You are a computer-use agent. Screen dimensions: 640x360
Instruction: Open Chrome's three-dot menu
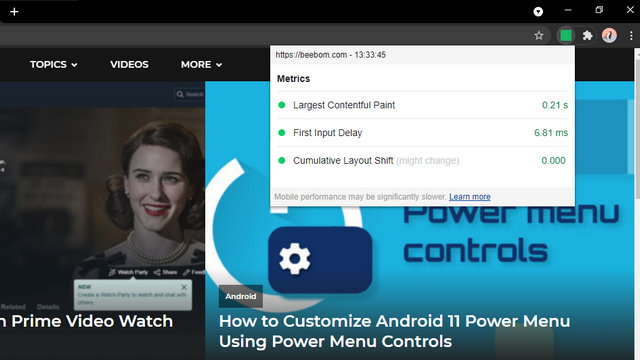click(631, 36)
